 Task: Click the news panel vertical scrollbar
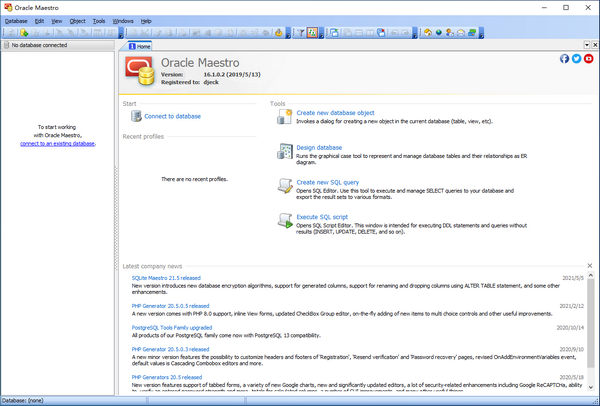pos(591,330)
